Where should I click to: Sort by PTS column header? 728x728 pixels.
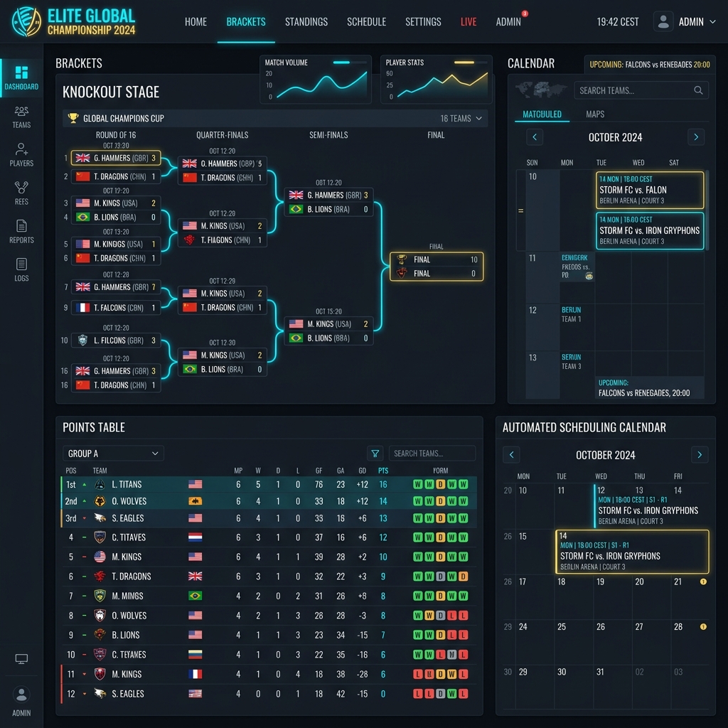[x=383, y=471]
